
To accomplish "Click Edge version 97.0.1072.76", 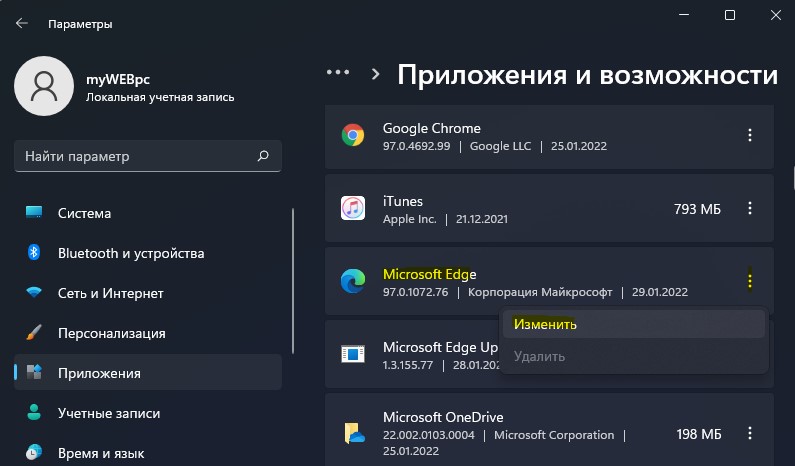I will 415,292.
